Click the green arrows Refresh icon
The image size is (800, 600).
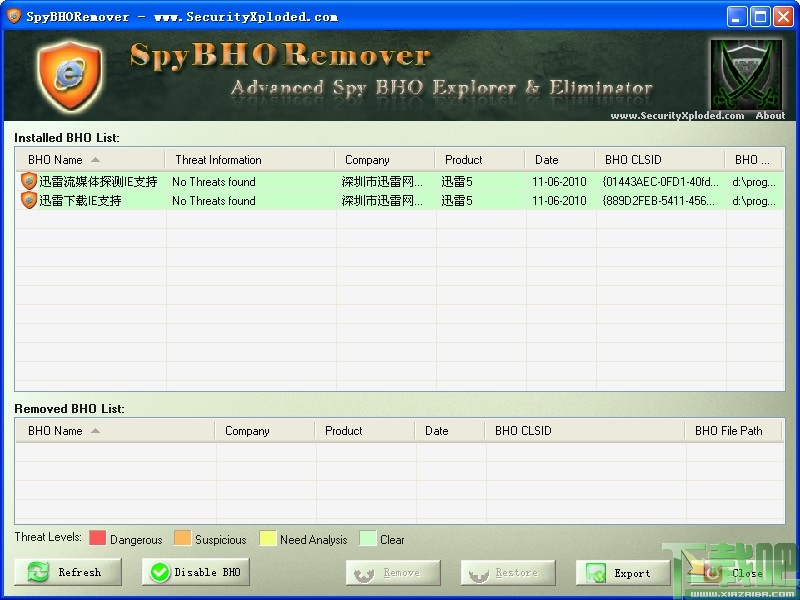[38, 572]
